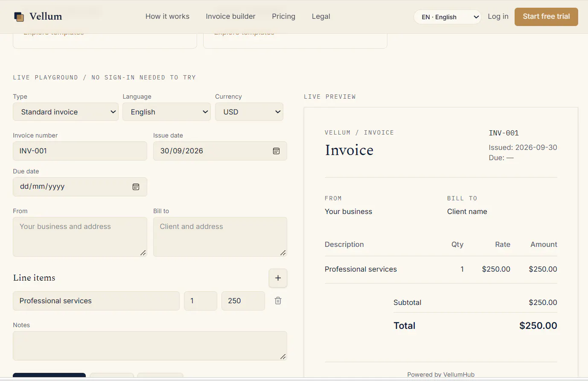Click the From textarea resize handle
The width and height of the screenshot is (588, 381).
pyautogui.click(x=143, y=253)
